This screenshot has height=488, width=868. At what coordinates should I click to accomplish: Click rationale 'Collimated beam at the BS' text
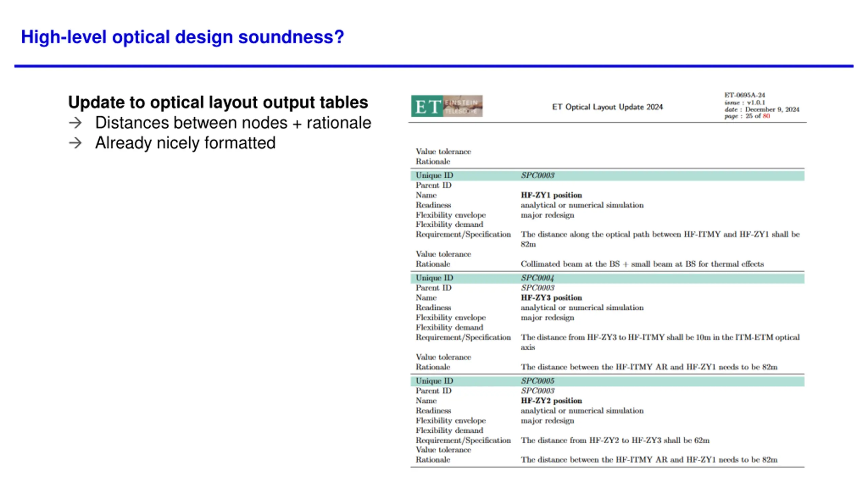point(642,264)
